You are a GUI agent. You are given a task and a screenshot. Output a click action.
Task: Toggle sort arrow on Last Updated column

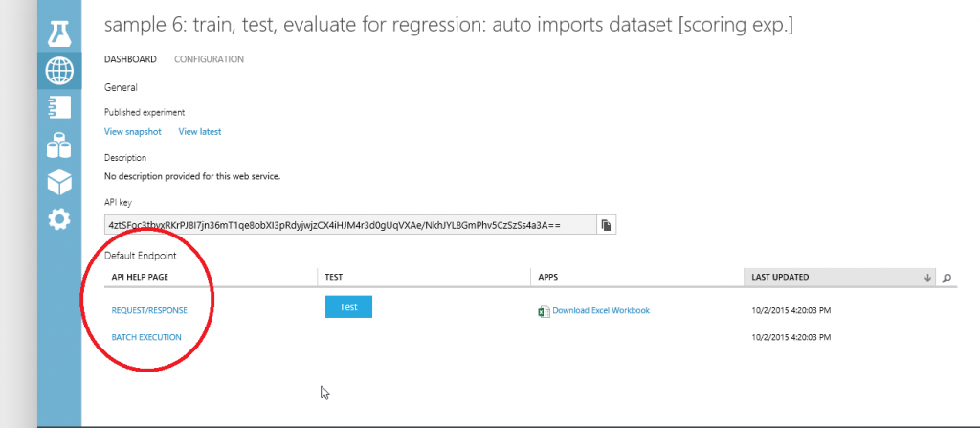point(927,278)
